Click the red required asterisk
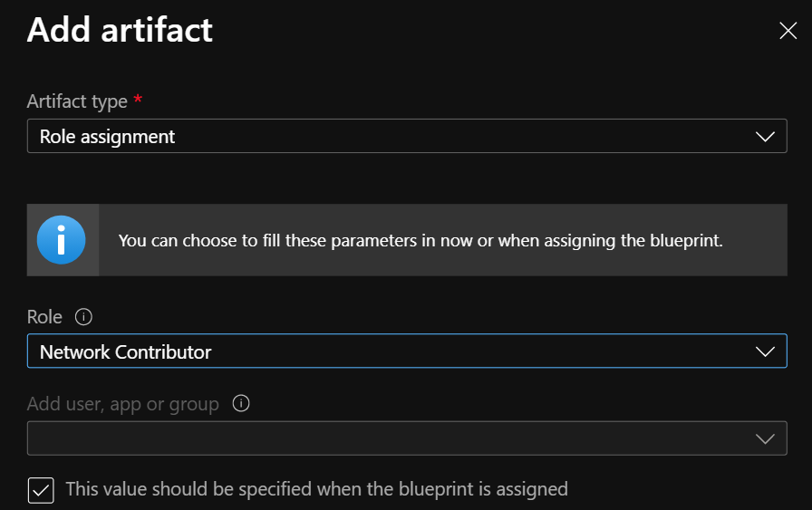Viewport: 812px width, 510px height. (138, 99)
